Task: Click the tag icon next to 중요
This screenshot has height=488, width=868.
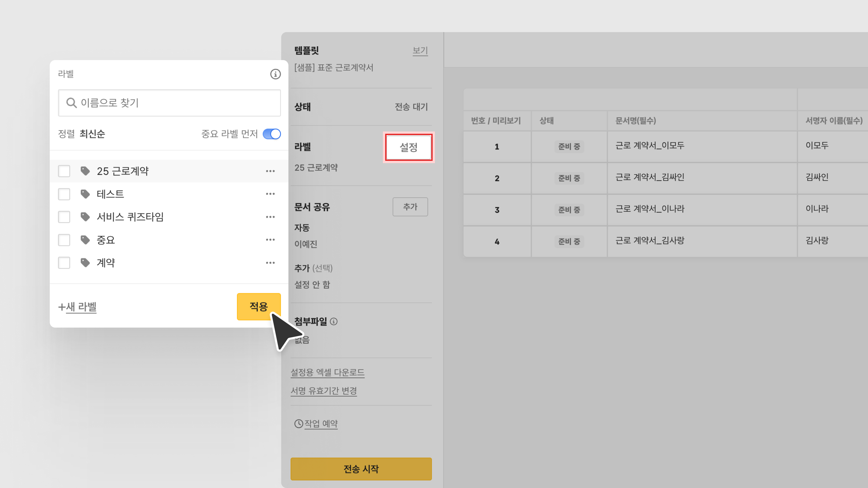Action: coord(85,240)
